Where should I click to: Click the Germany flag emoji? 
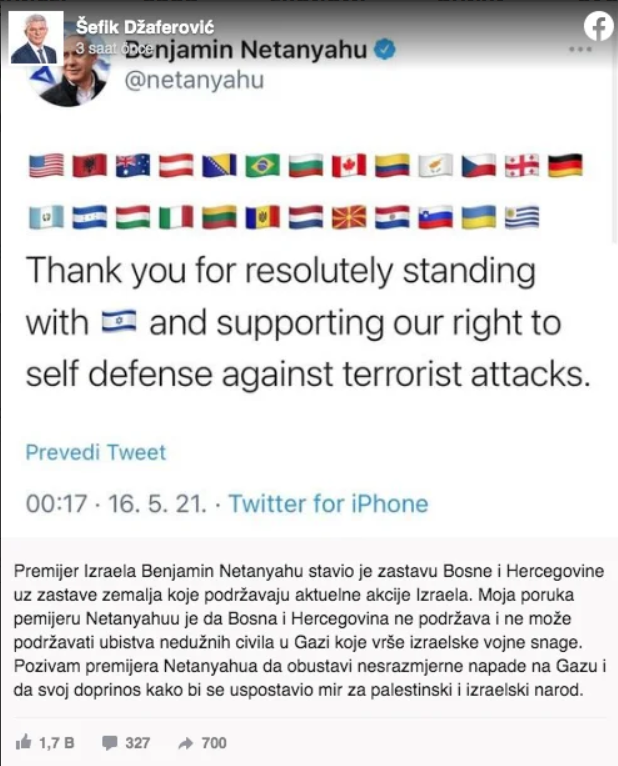pos(565,165)
